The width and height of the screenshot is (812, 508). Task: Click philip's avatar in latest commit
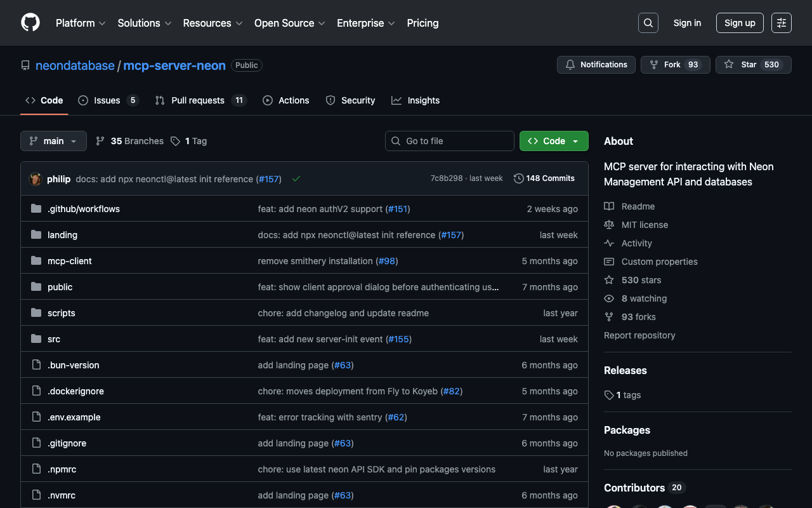(x=36, y=179)
